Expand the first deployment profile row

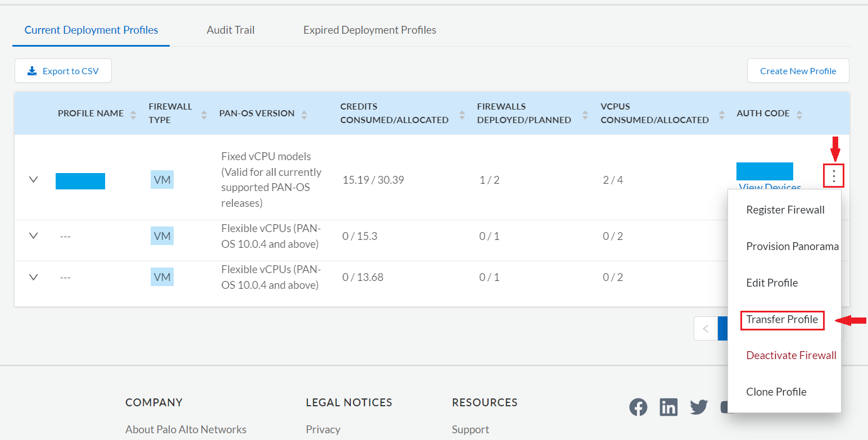pos(33,180)
